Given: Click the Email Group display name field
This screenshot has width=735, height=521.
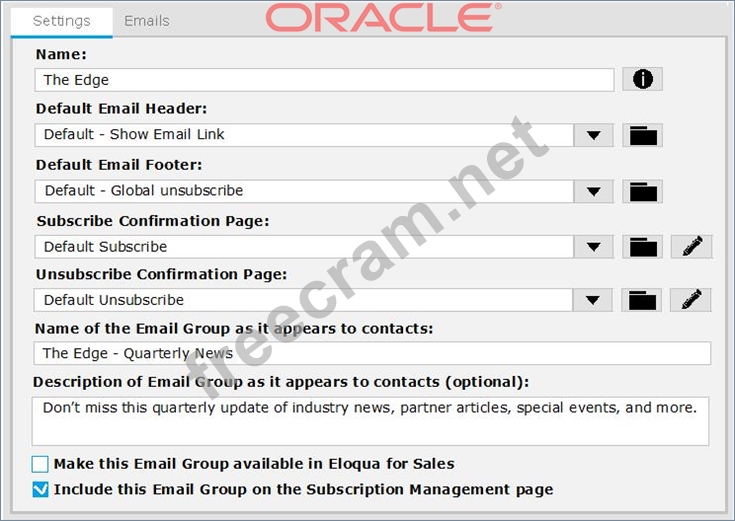Looking at the screenshot, I should pos(371,353).
